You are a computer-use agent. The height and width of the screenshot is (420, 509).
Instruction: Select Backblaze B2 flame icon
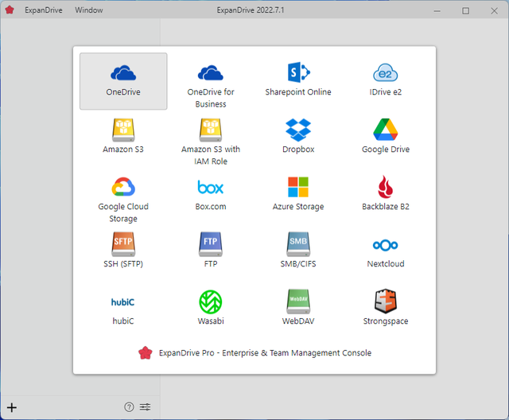pos(386,188)
